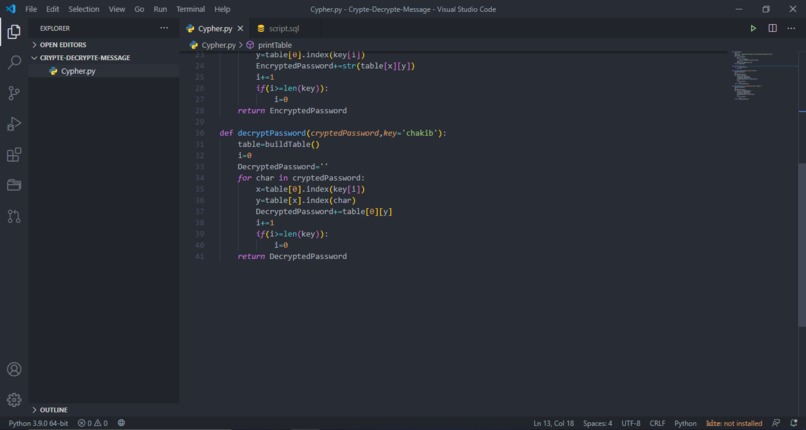Click on 'table=buildTable()' line
Screen dimensions: 806x430
(279, 144)
